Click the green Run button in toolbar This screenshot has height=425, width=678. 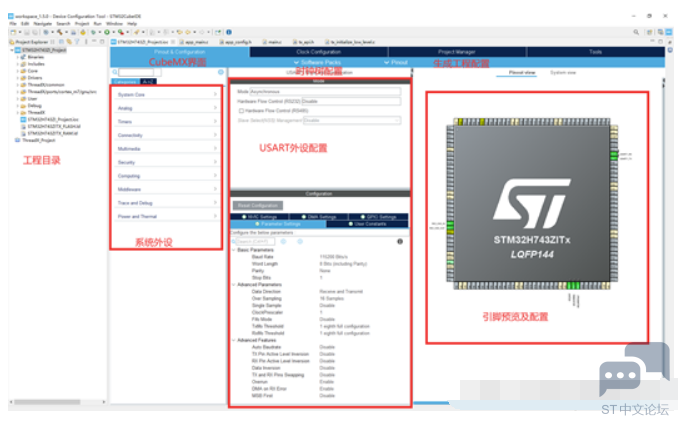click(107, 32)
